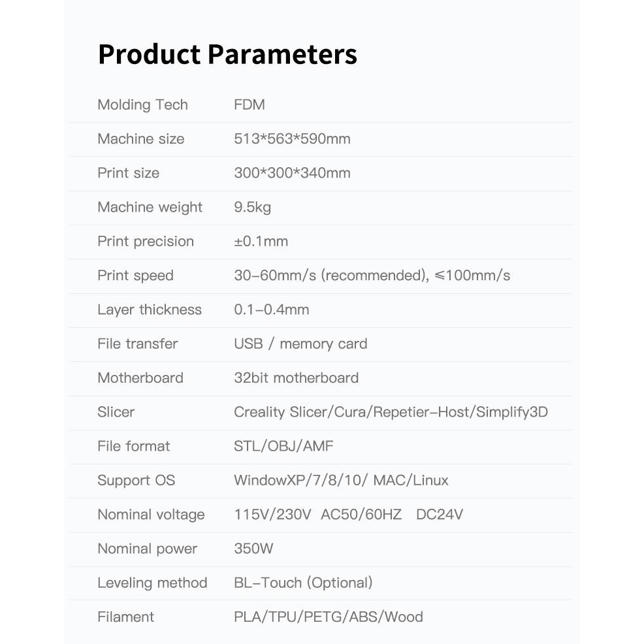Click the 300*300*340mm print size value
644x644 pixels.
point(292,173)
